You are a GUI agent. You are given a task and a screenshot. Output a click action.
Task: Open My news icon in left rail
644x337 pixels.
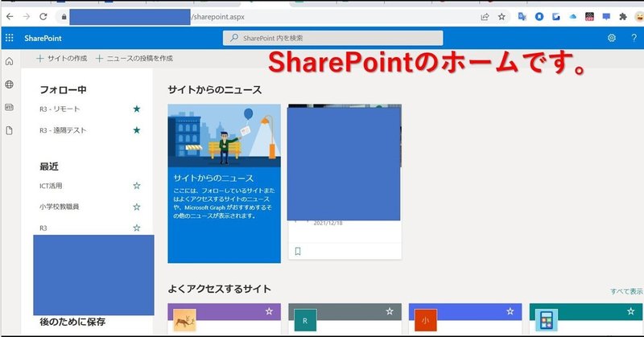coord(9,107)
